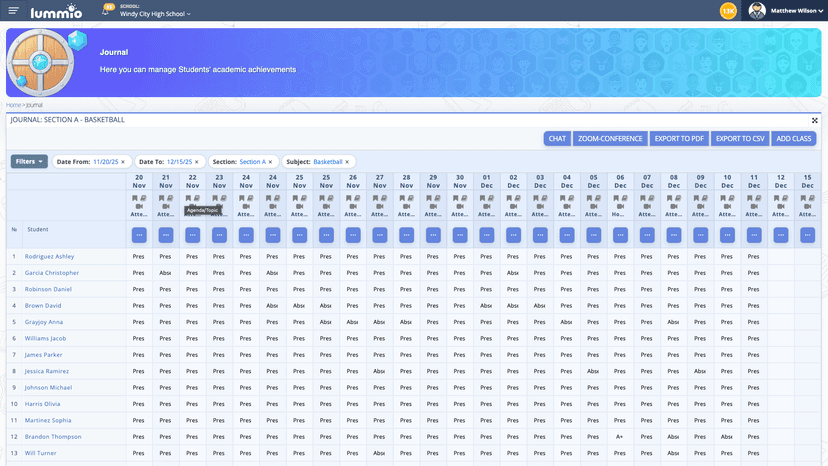Edit the 11/20/25 Date From value
This screenshot has width=828, height=466.
106,162
